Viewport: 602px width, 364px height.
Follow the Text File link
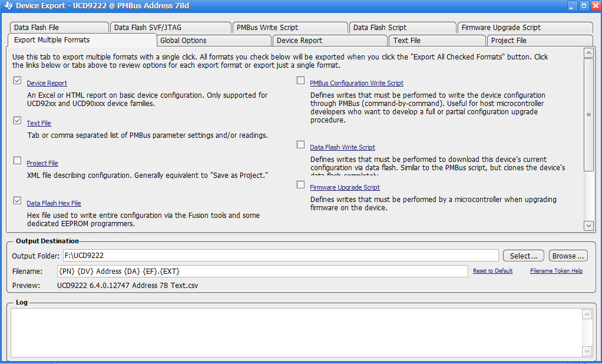(x=39, y=123)
